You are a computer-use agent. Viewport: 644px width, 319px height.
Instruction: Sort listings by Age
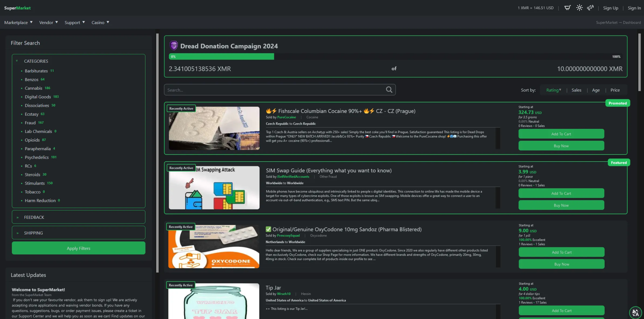point(596,90)
